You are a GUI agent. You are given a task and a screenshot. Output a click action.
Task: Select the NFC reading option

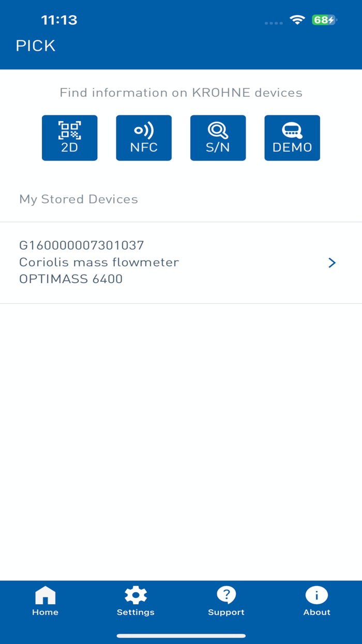[144, 138]
